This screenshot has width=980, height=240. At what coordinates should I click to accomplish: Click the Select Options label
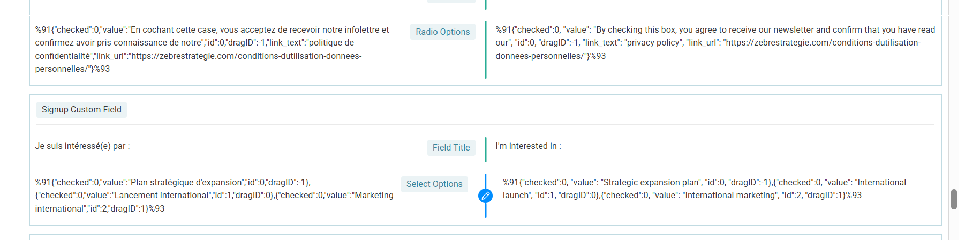[x=434, y=184]
